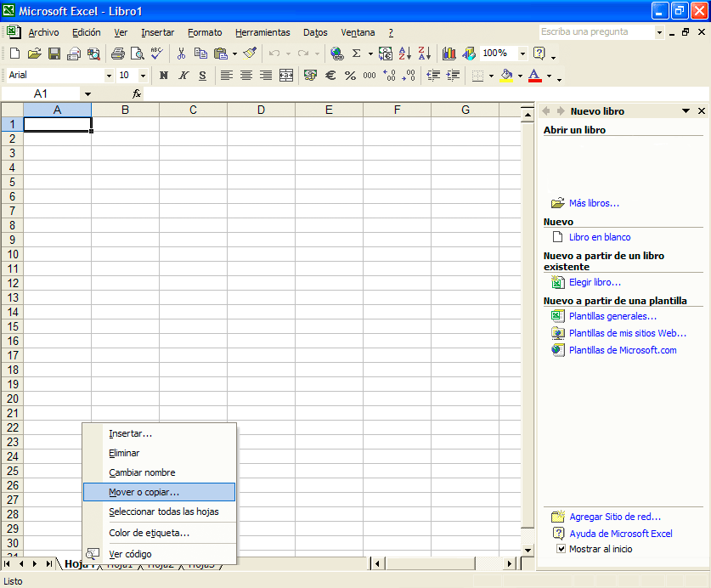
Task: Toggle Bold formatting (N button)
Action: coord(164,76)
